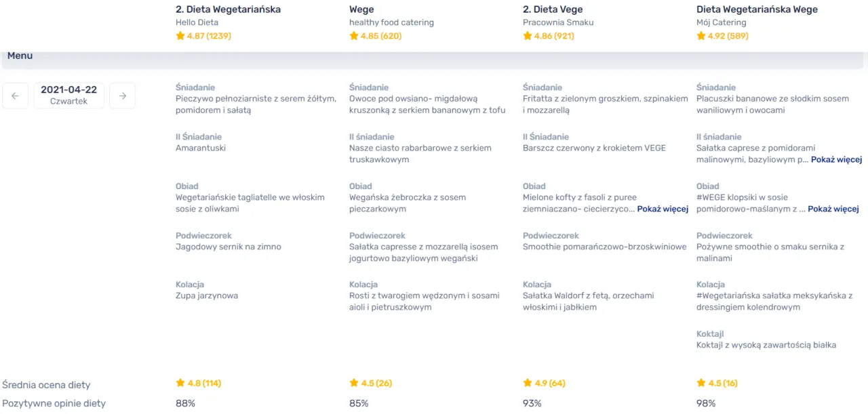Open the 2. Dieta Wegetariańska diet header
Image resolution: width=868 pixels, height=414 pixels.
pyautogui.click(x=228, y=9)
